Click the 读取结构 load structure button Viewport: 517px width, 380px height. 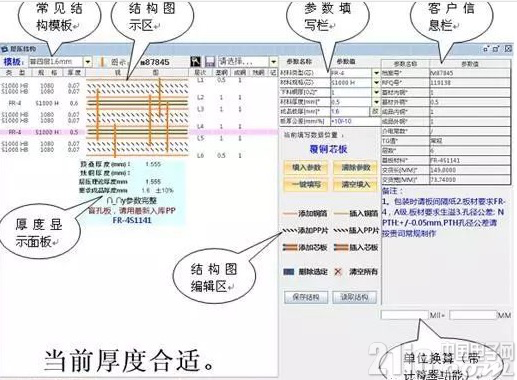(x=355, y=297)
